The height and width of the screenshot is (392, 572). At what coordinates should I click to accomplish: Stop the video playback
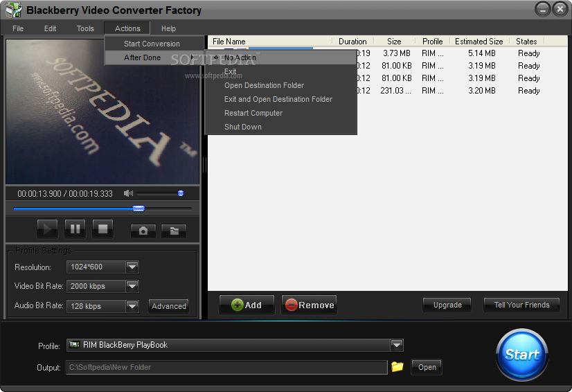pyautogui.click(x=103, y=229)
